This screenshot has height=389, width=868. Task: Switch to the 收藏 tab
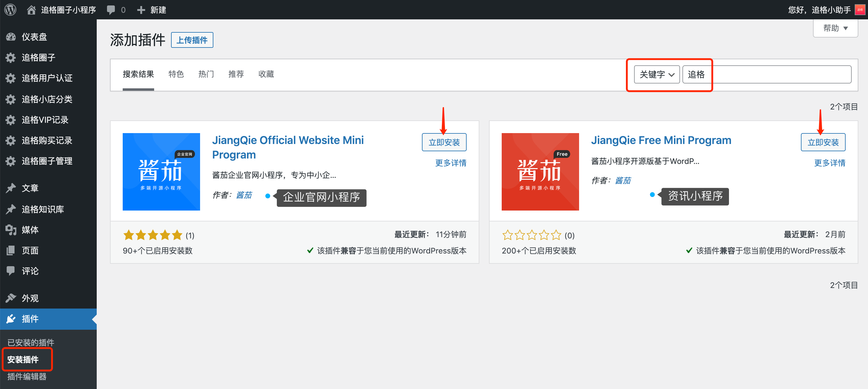pyautogui.click(x=266, y=74)
